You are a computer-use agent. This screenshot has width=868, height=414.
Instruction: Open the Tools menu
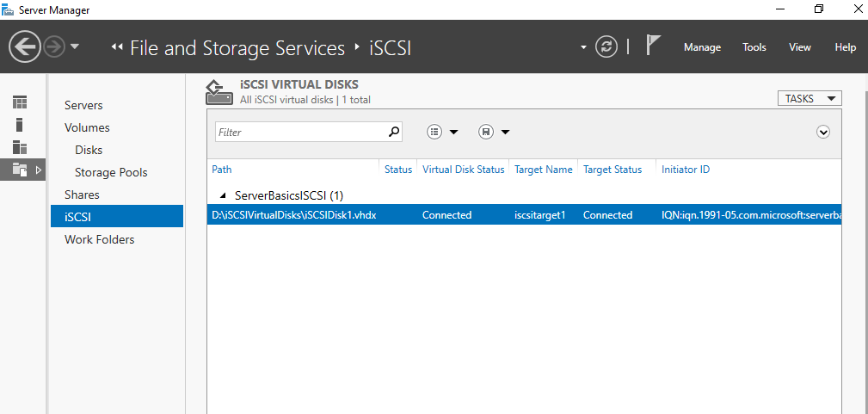754,47
